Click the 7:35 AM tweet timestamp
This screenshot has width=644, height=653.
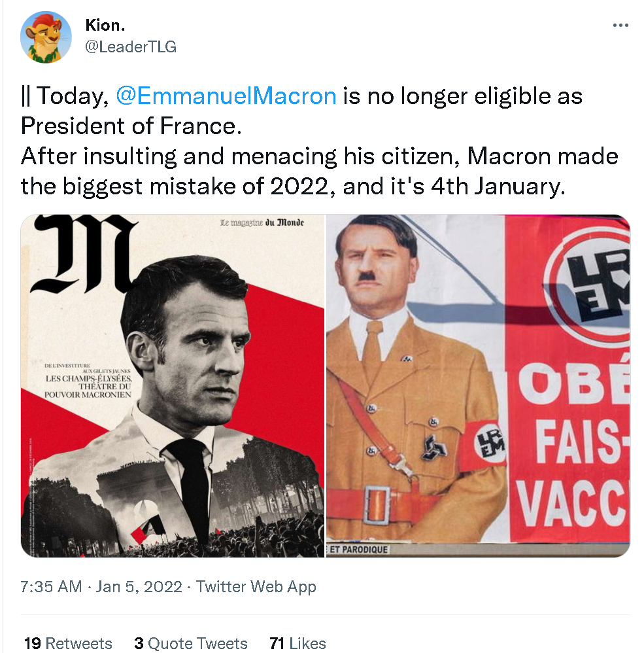[x=51, y=586]
